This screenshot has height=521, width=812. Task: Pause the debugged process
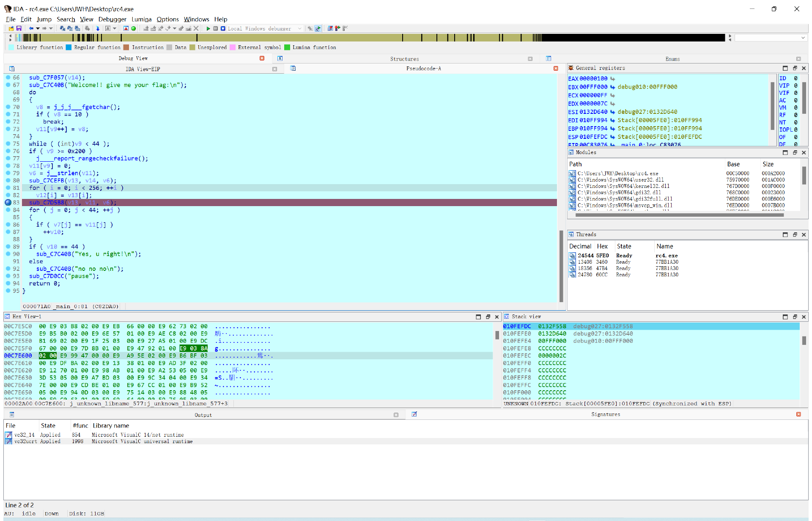216,28
